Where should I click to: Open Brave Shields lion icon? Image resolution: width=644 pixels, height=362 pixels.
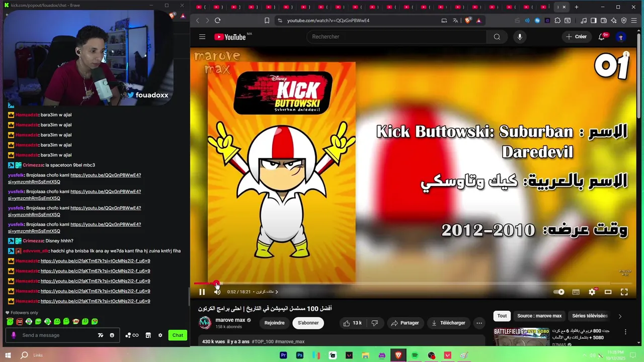coord(468,21)
